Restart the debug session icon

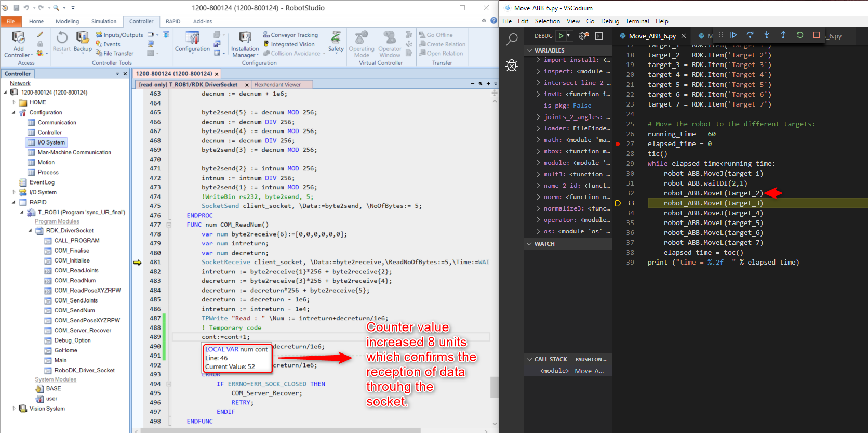[x=800, y=35]
